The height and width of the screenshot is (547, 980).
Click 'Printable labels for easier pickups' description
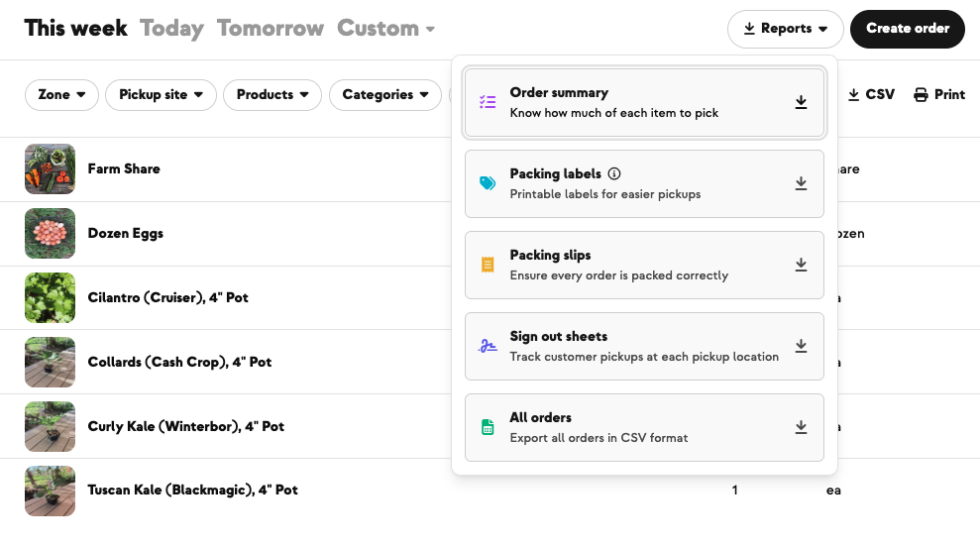pos(605,194)
